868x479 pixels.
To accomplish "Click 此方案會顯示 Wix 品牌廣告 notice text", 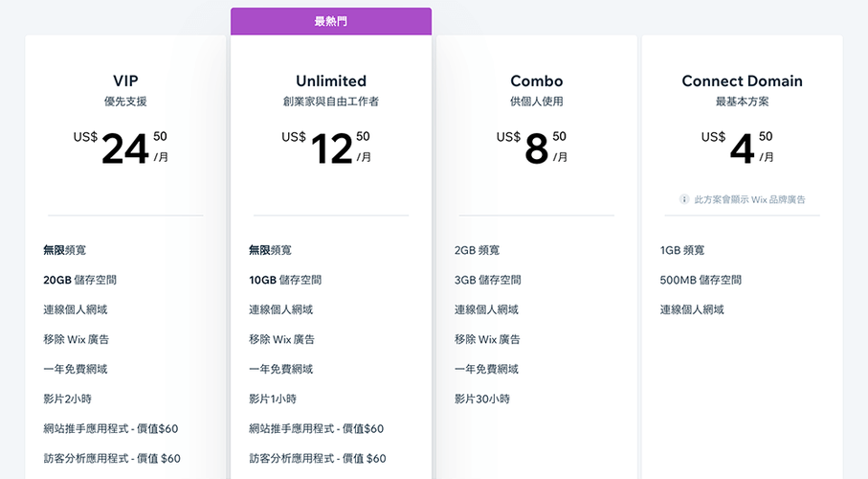I will pos(749,199).
